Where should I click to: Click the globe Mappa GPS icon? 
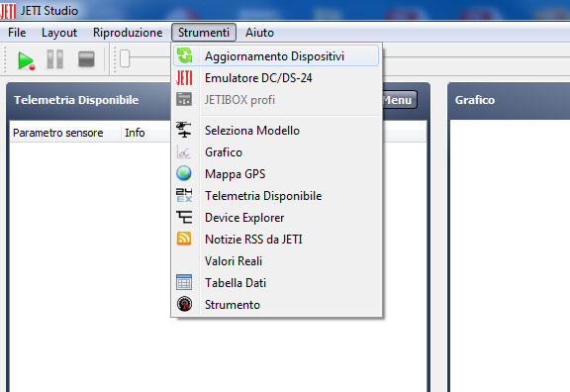[184, 173]
